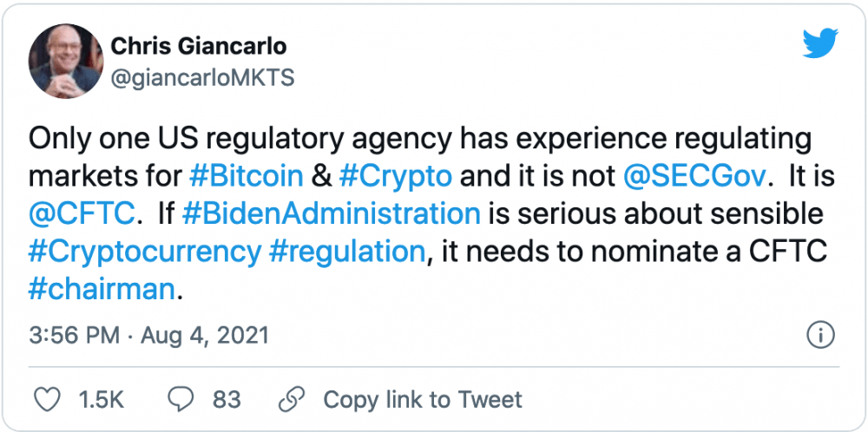Open the #regulation hashtag

[347, 252]
